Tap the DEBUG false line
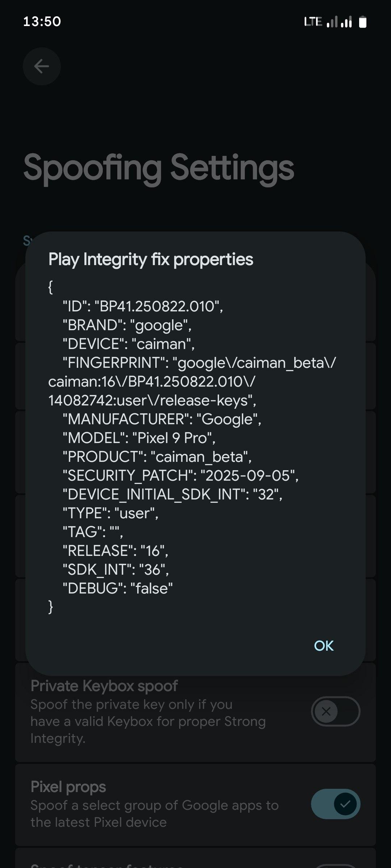The image size is (391, 868). (118, 588)
